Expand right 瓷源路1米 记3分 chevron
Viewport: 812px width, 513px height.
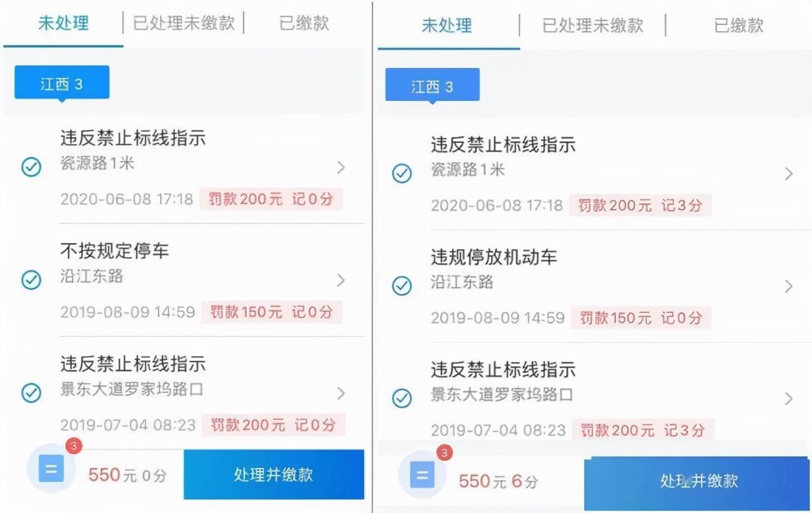pyautogui.click(x=789, y=174)
